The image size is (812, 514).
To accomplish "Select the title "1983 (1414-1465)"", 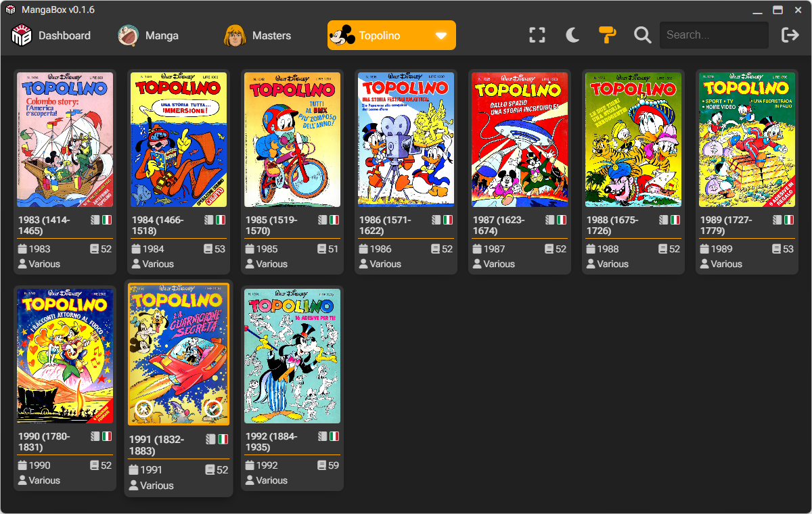I will click(x=45, y=225).
